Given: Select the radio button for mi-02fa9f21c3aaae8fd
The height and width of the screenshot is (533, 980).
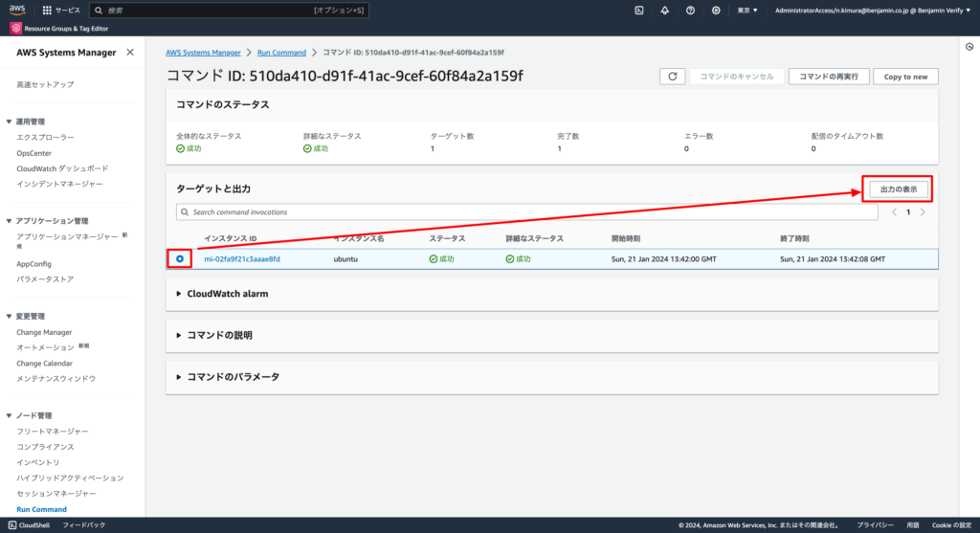Looking at the screenshot, I should 179,258.
